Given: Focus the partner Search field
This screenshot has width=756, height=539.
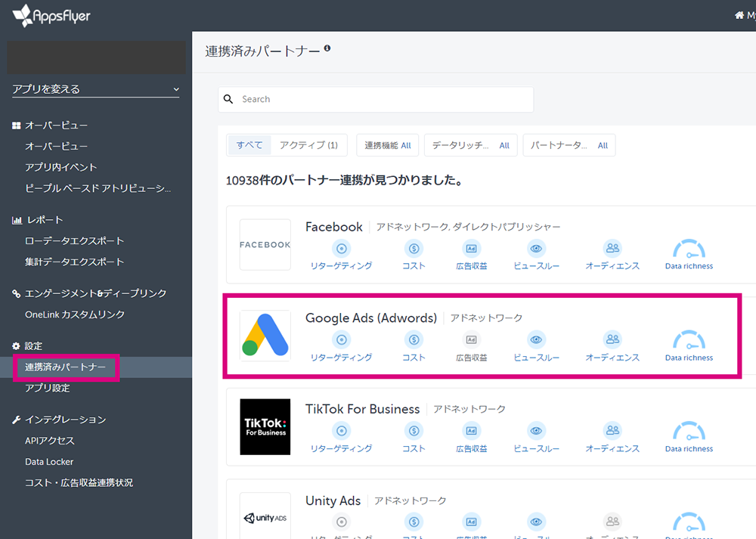Looking at the screenshot, I should pyautogui.click(x=376, y=99).
